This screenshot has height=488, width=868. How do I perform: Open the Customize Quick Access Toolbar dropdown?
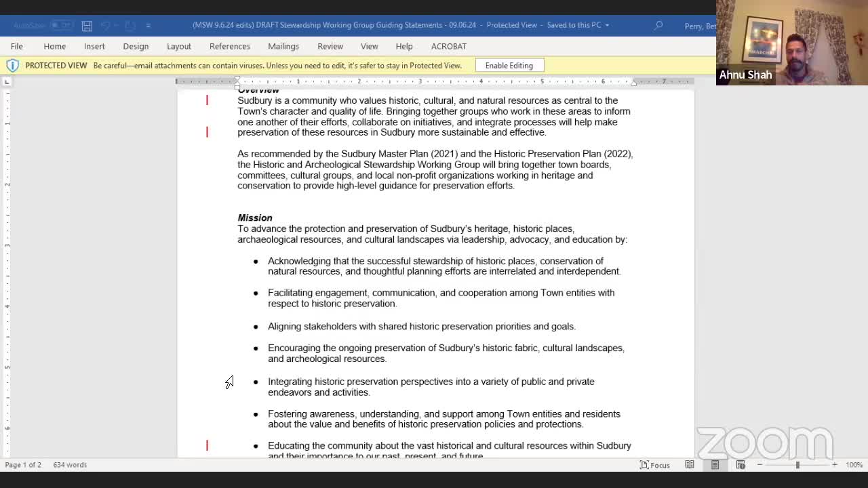pos(148,26)
